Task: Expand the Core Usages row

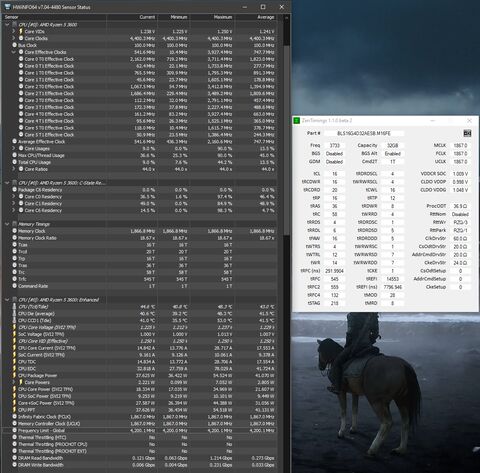Action: pyautogui.click(x=14, y=148)
